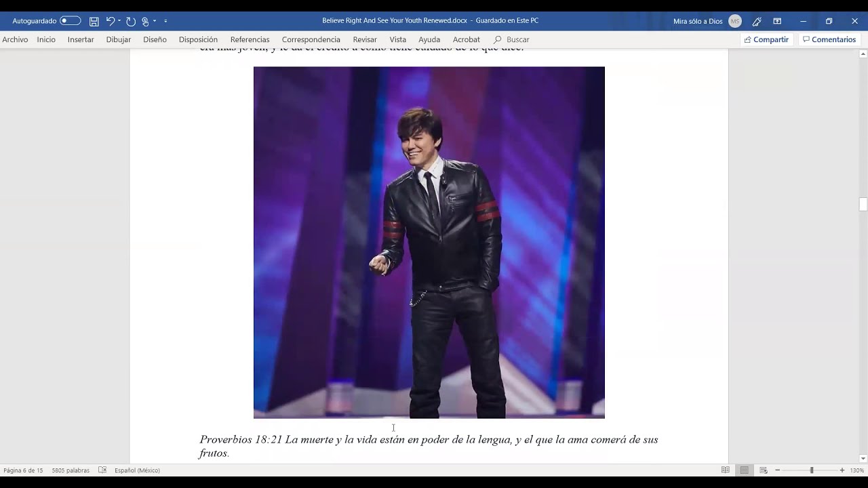
Task: Switch to the Insertar tab
Action: coord(81,39)
